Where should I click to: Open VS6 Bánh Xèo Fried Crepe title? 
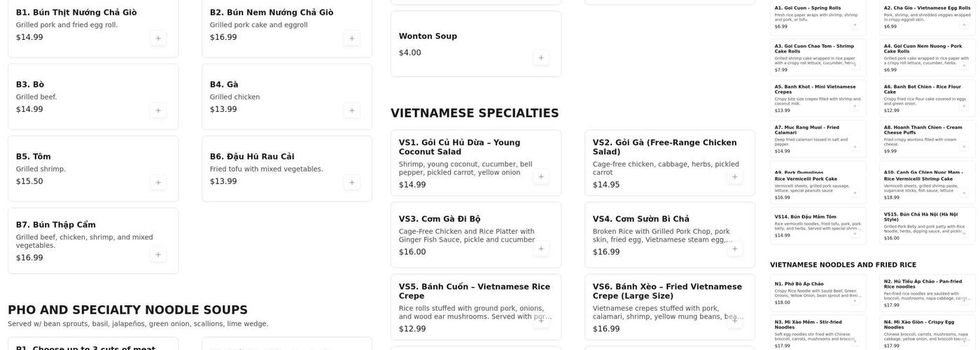[667, 291]
